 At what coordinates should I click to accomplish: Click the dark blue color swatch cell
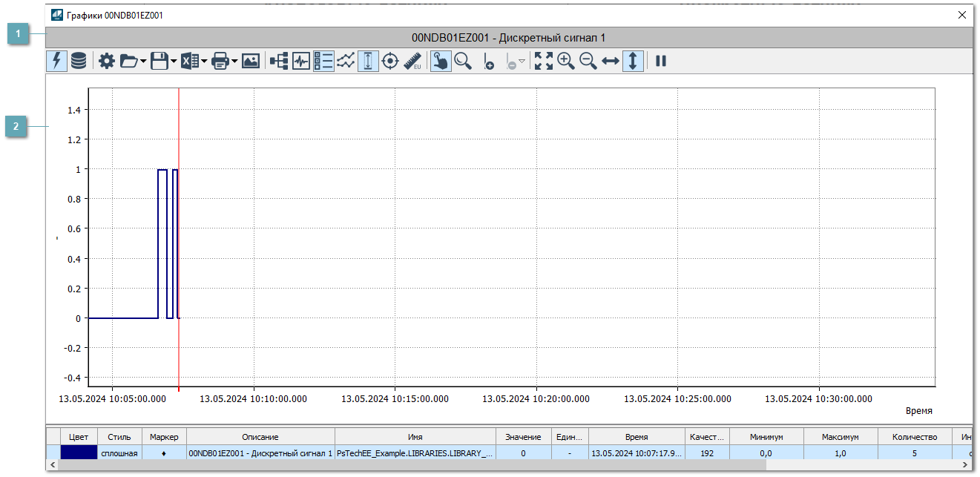click(x=79, y=453)
